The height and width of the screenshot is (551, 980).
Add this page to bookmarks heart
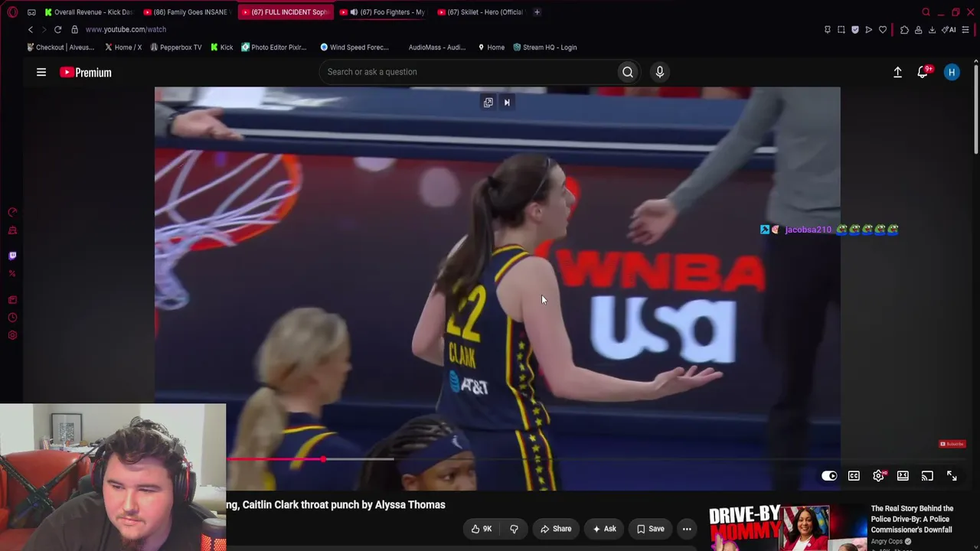(x=883, y=30)
